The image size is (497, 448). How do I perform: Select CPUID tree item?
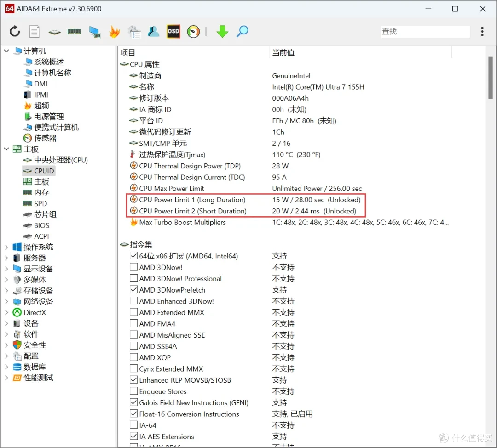39,171
